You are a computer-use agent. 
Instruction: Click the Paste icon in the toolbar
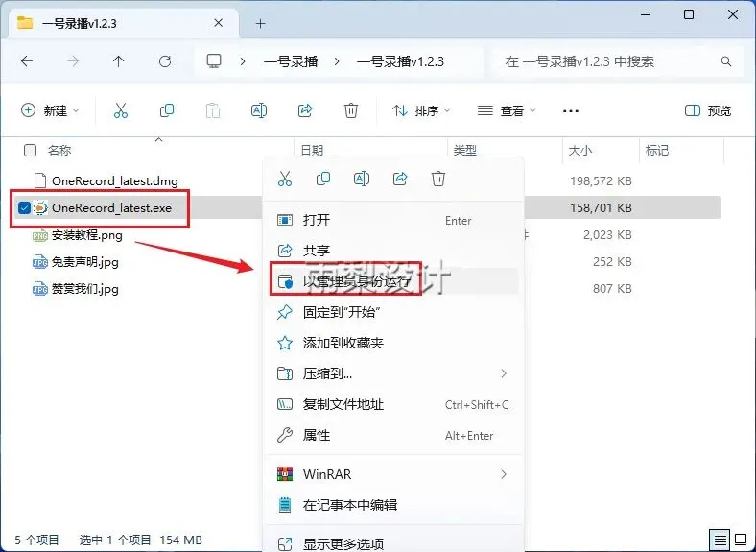point(213,111)
